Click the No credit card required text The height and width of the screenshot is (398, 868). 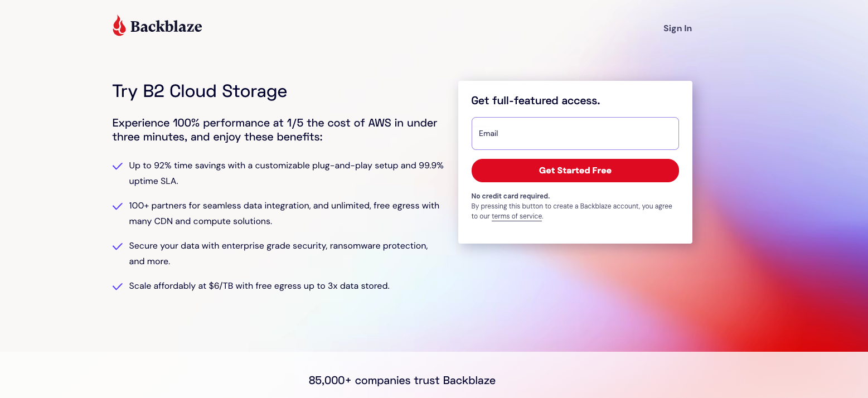click(x=511, y=196)
